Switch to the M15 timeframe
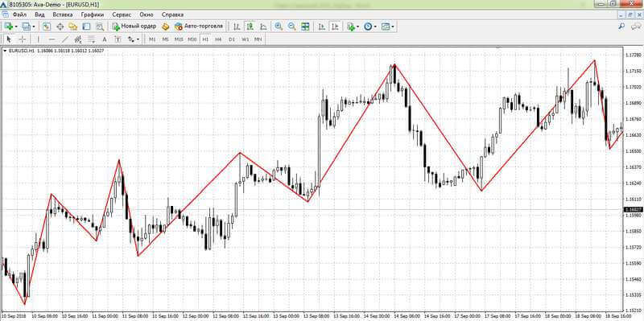The width and height of the screenshot is (644, 321). click(x=179, y=39)
